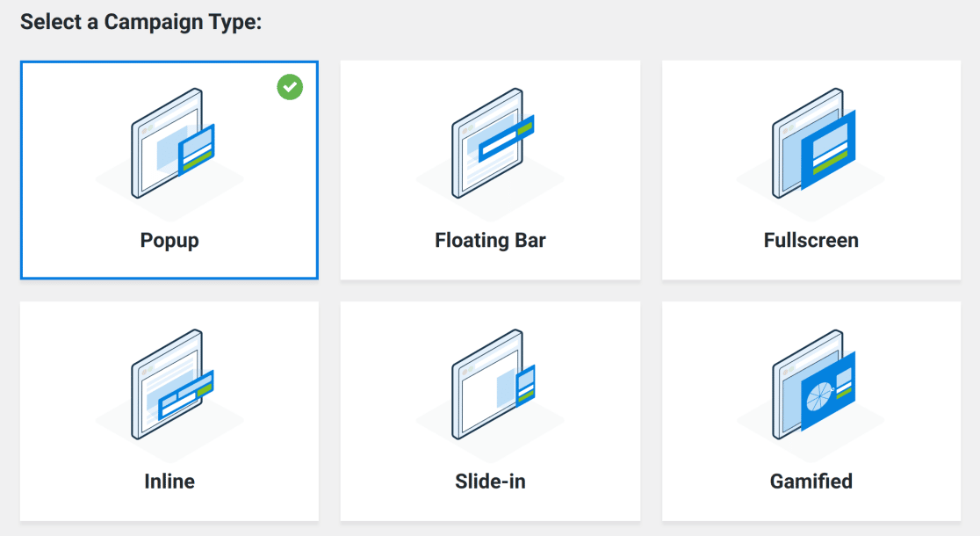
Task: Click the Slide-in campaign illustration icon
Action: click(x=490, y=387)
